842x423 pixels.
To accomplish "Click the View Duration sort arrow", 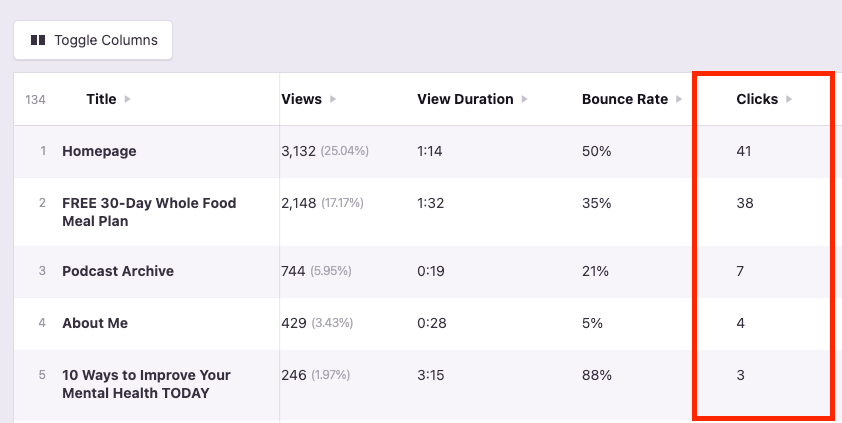I will [x=525, y=99].
